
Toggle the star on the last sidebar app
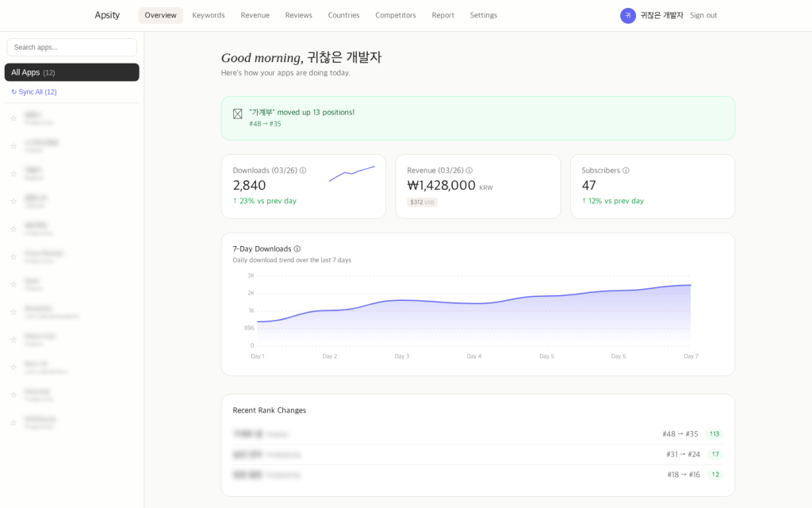13,422
